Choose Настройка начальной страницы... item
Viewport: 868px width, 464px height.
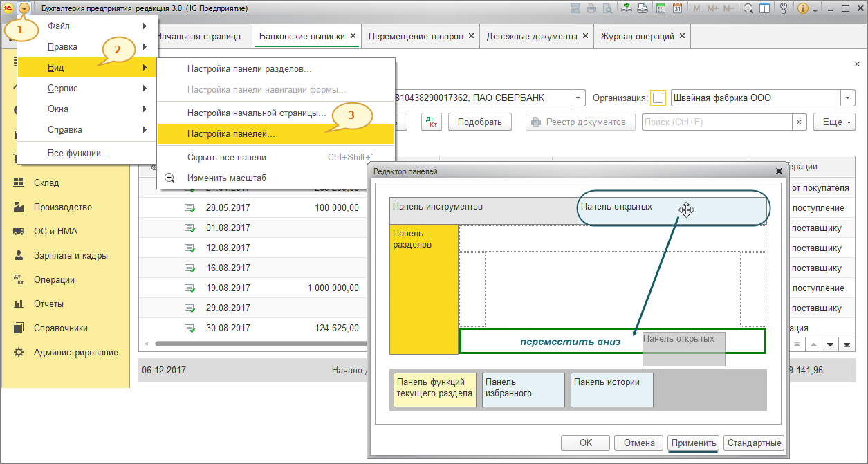coord(276,113)
